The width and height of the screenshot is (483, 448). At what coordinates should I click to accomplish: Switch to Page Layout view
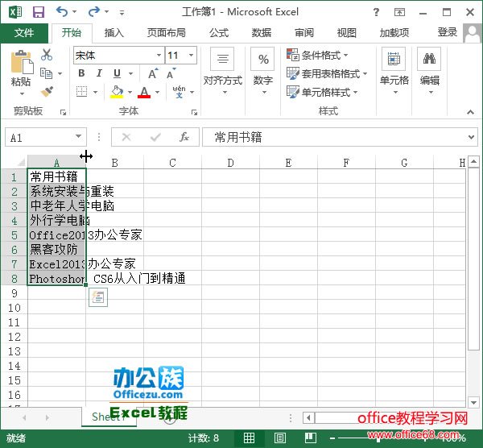pos(279,438)
